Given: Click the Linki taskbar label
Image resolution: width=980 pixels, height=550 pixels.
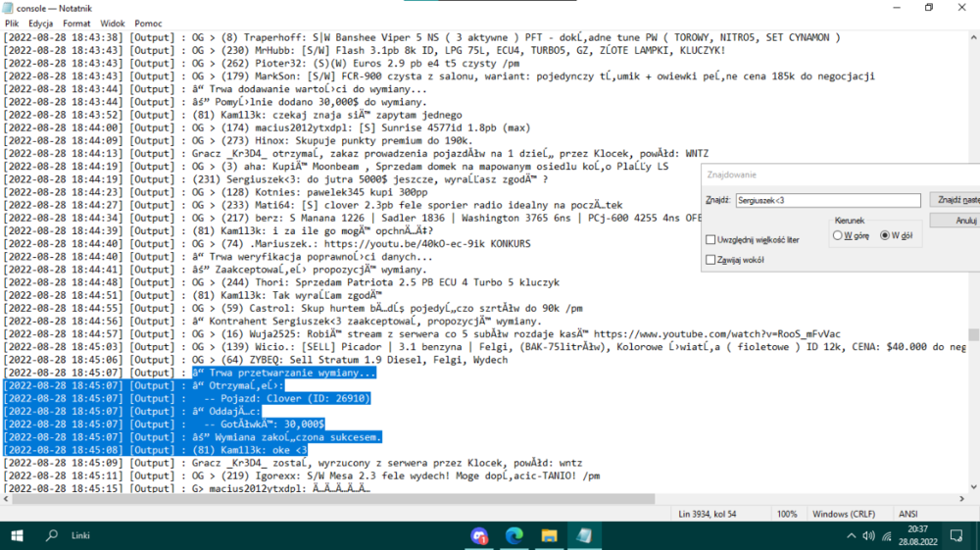Looking at the screenshot, I should click(x=80, y=535).
